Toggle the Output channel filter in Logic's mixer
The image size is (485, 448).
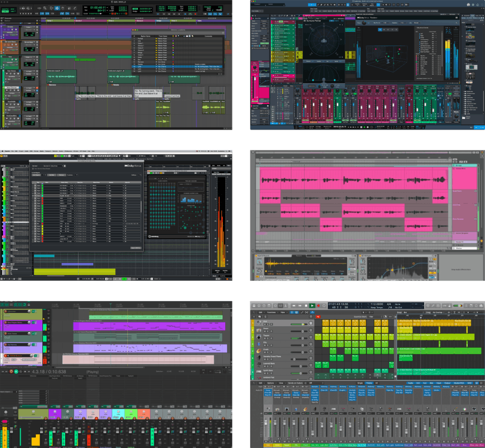[447, 383]
